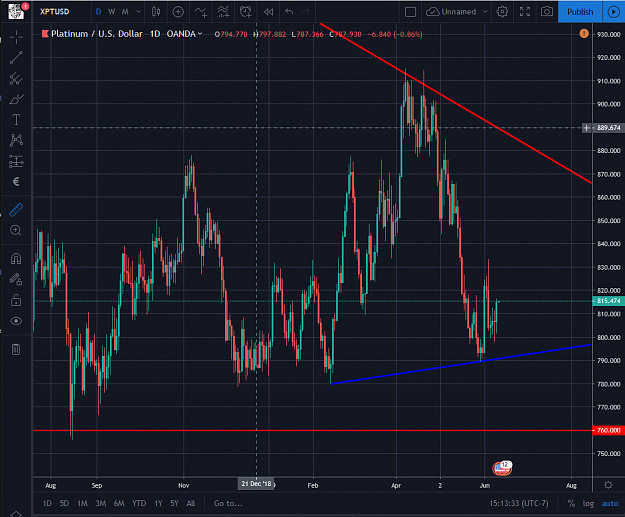Image resolution: width=625 pixels, height=517 pixels.
Task: Activate the ruler measure tool
Action: [16, 210]
